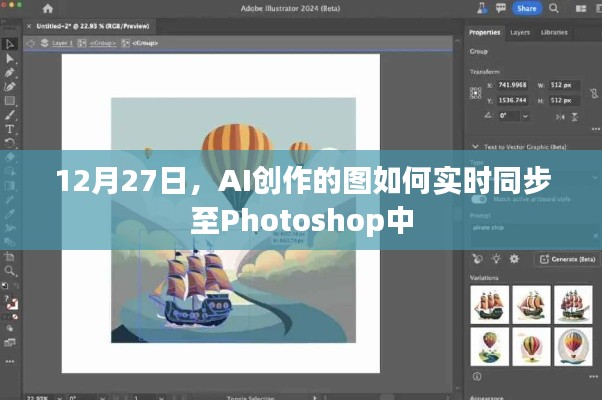602x400 pixels.
Task: Select the Paintbrush tool
Action: tap(10, 115)
